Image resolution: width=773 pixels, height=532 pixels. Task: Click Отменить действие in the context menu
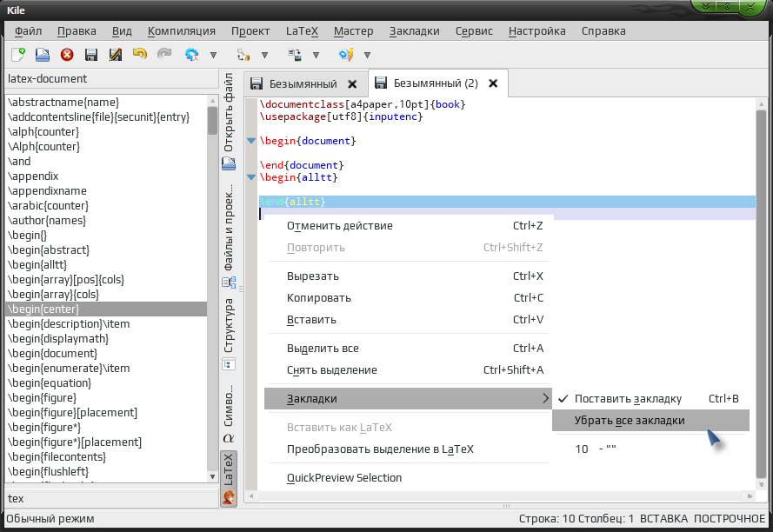coord(409,226)
